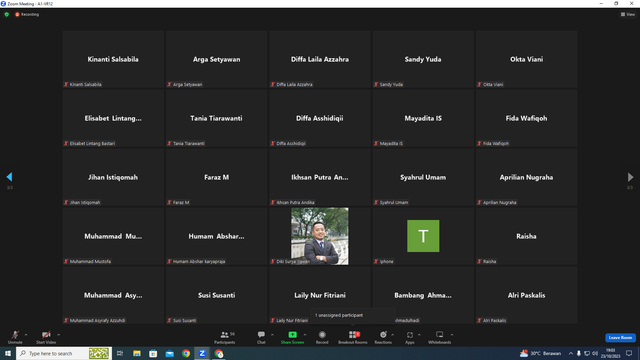
Task: Select Laily Nur Fitriani's tile
Action: (320, 295)
